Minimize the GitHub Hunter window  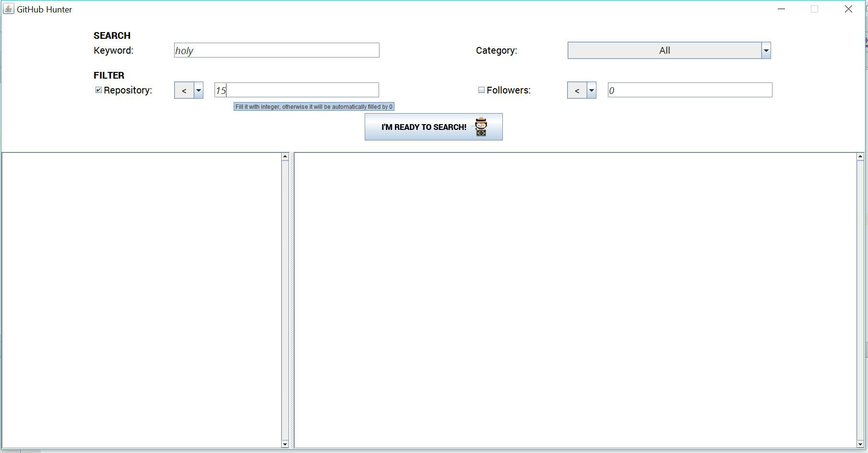pyautogui.click(x=782, y=9)
